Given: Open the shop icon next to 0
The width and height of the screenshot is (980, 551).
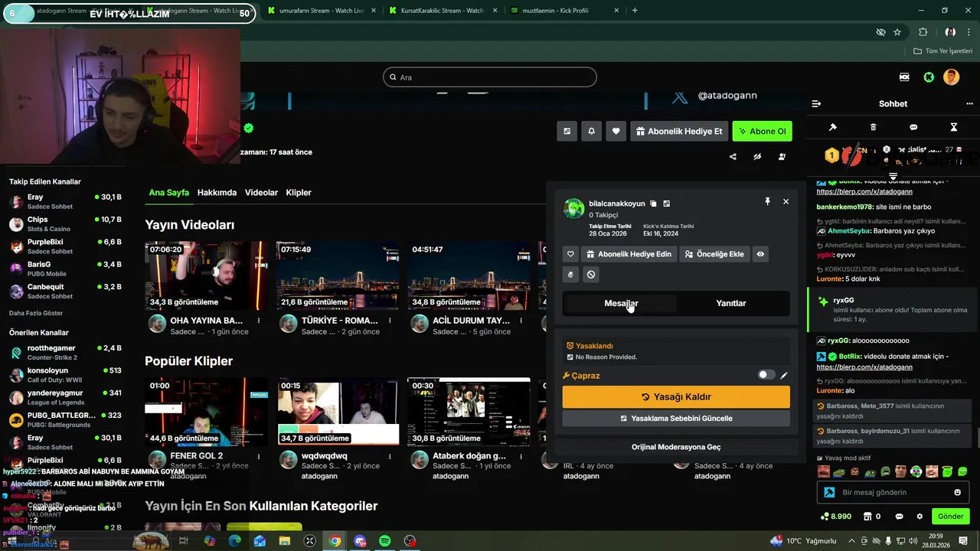Looking at the screenshot, I should tap(867, 517).
